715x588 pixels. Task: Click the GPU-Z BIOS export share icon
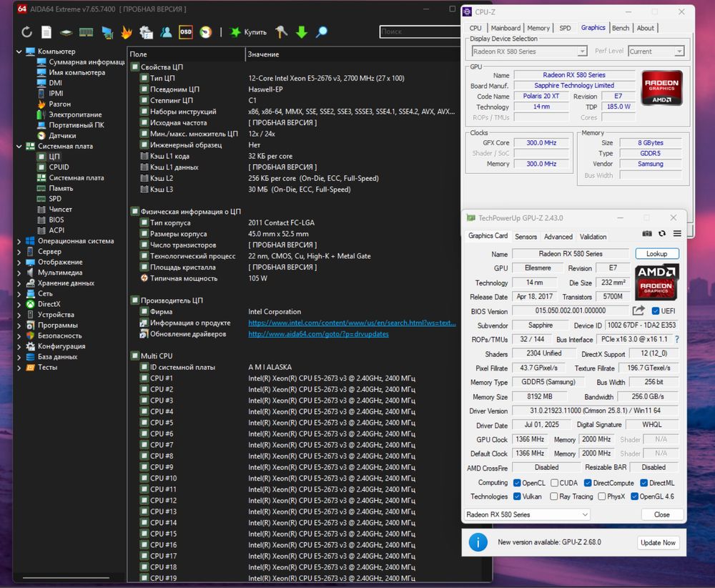638,310
